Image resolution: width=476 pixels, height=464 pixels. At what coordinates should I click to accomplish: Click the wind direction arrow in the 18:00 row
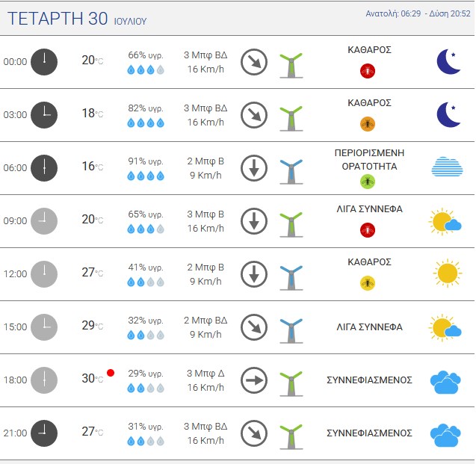[254, 380]
